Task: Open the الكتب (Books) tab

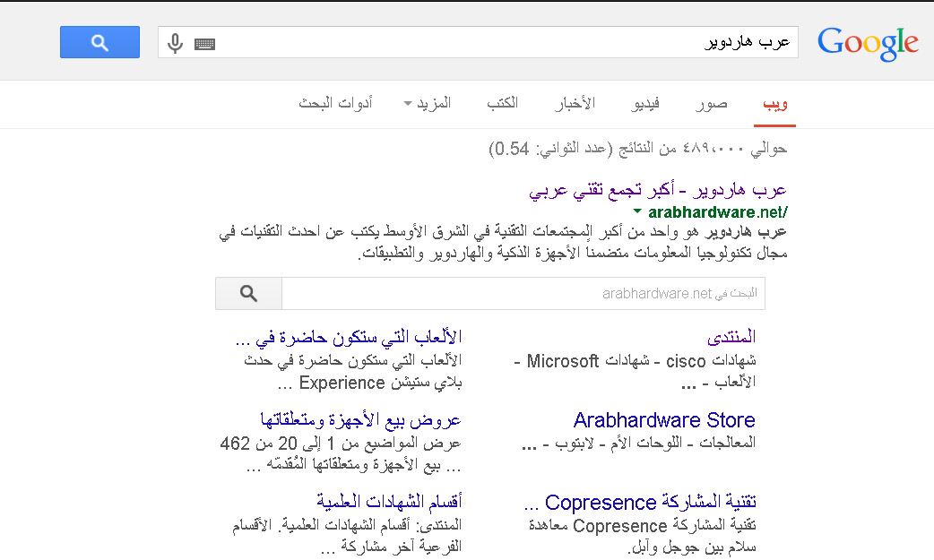Action: tap(502, 103)
